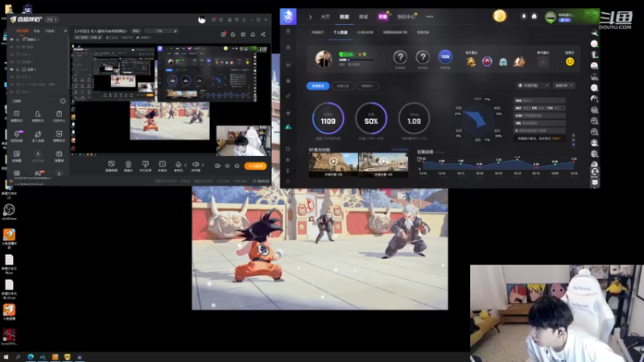Image resolution: width=644 pixels, height=362 pixels.
Task: Expand the speaker options arrow
Action: click(x=203, y=165)
